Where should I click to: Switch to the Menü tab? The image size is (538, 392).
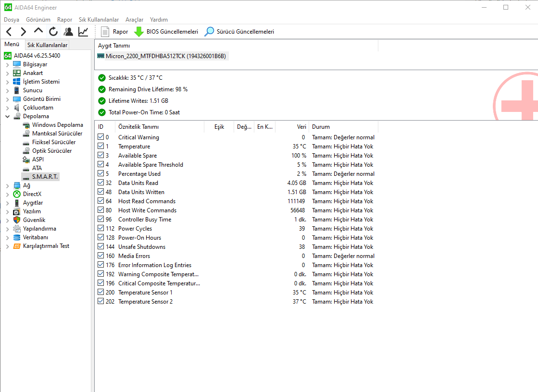[12, 45]
